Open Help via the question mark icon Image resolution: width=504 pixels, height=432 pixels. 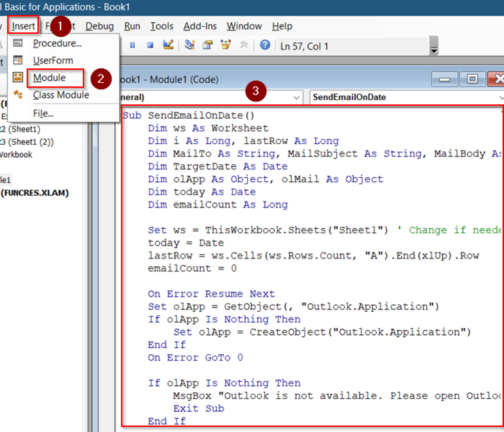click(265, 45)
